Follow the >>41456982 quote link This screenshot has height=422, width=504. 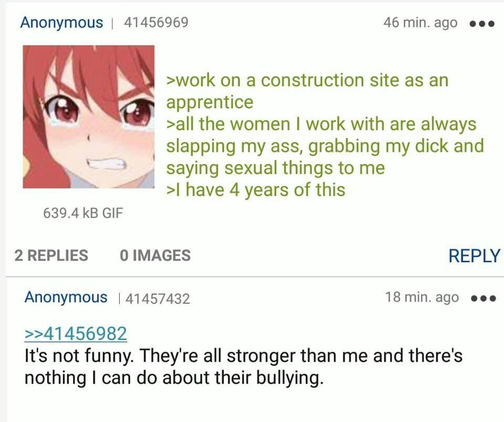(x=76, y=334)
